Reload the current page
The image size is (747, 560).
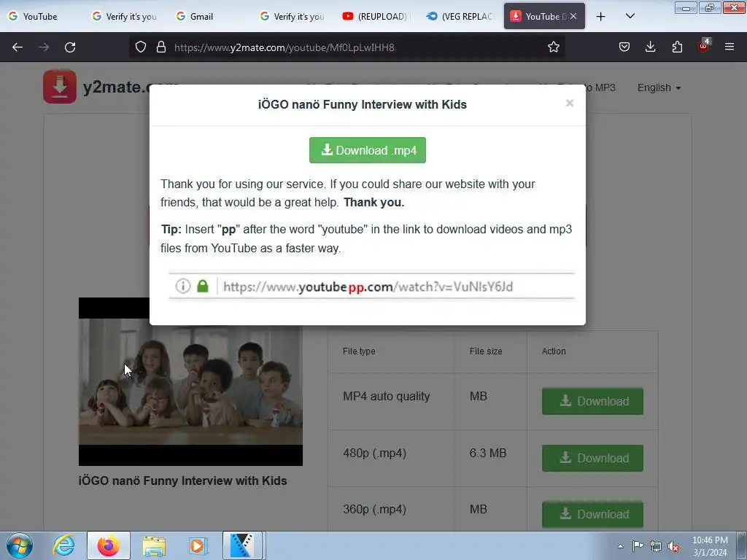click(x=70, y=47)
